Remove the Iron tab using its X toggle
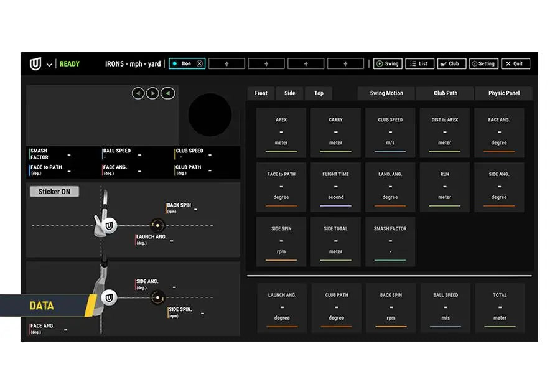Image resolution: width=560 pixels, height=392 pixels. coord(198,63)
